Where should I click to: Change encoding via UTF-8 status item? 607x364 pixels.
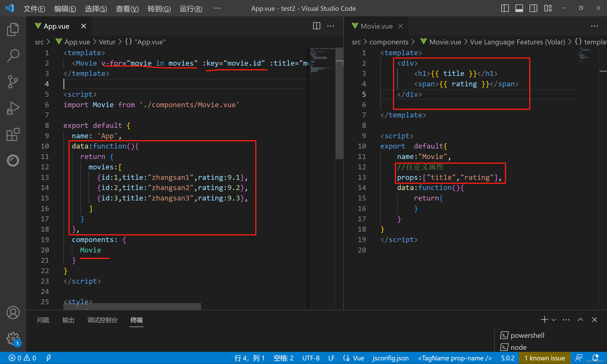311,358
